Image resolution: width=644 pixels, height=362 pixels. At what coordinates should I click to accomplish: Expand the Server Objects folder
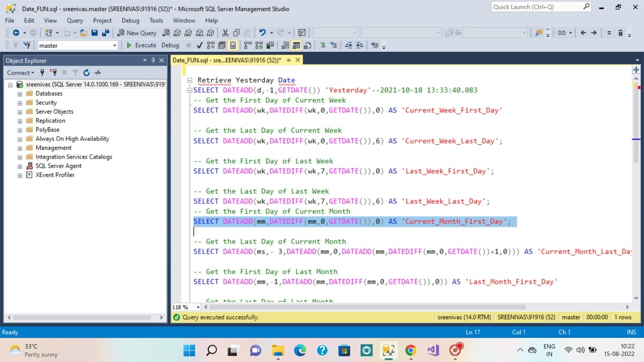click(x=20, y=112)
